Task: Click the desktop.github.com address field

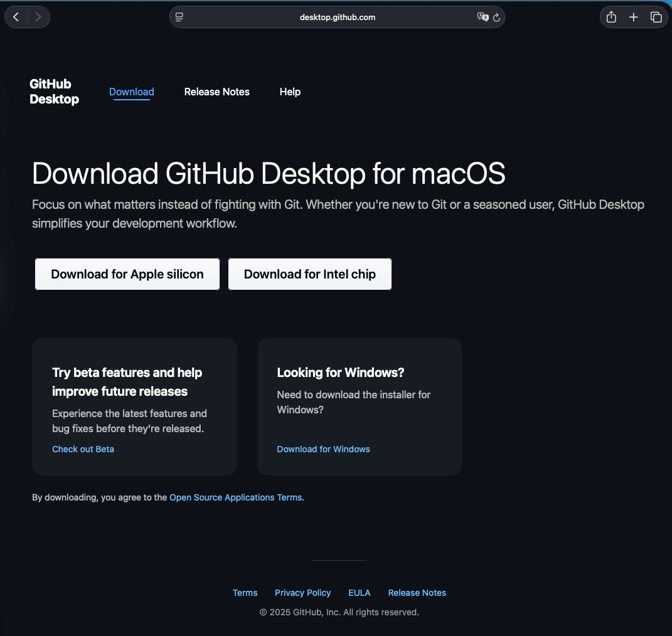Action: point(338,17)
